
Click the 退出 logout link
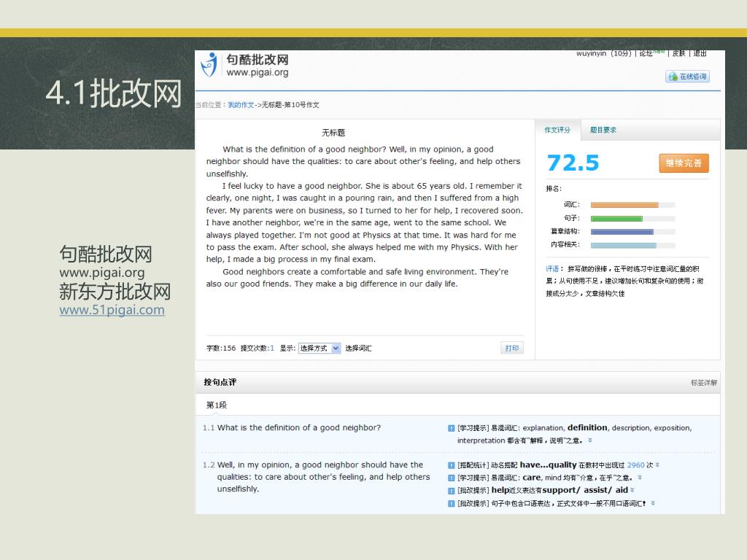point(700,53)
